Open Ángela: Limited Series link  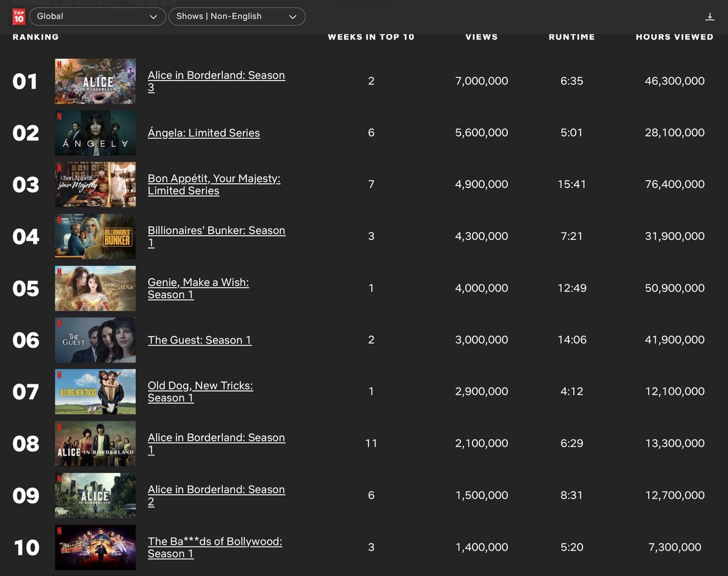pyautogui.click(x=204, y=133)
